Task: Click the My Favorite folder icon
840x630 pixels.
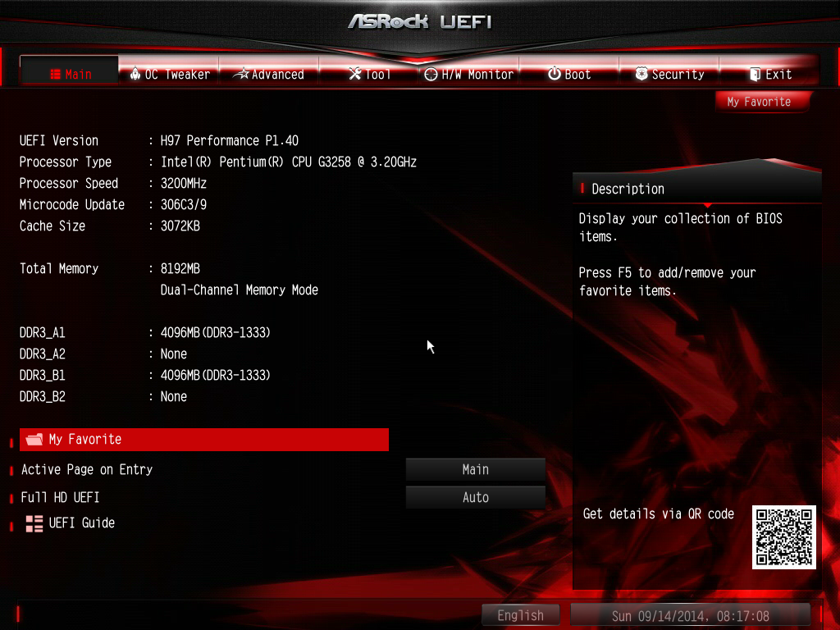Action: [x=34, y=440]
